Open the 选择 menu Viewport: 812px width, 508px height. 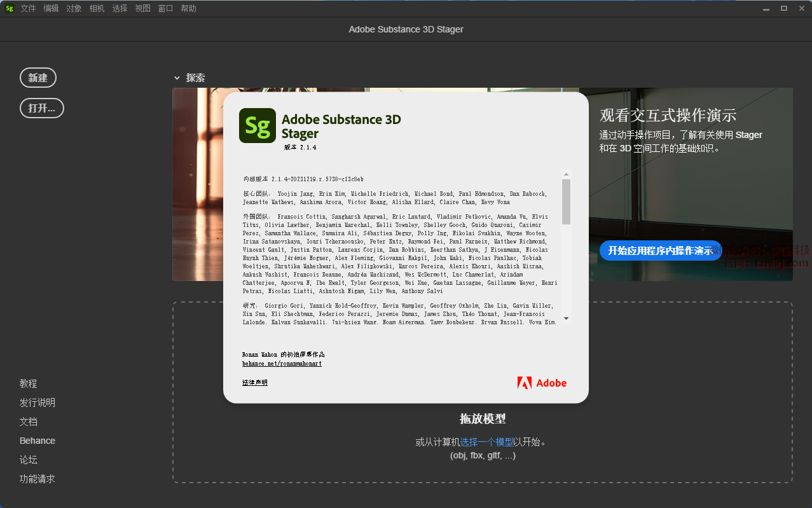pos(120,8)
